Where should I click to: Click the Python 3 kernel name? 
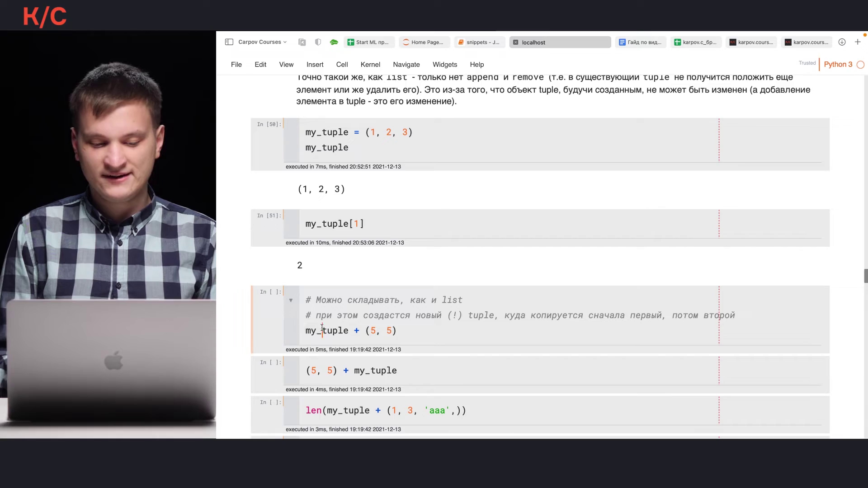click(838, 65)
